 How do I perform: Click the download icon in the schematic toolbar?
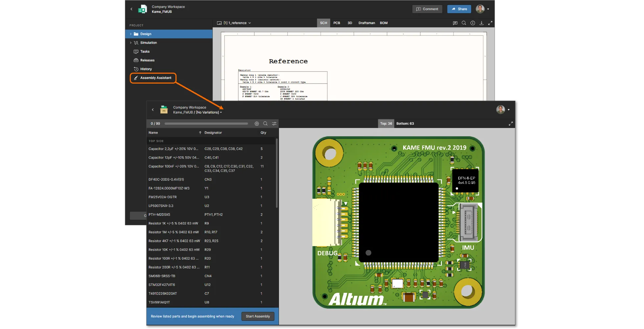481,23
